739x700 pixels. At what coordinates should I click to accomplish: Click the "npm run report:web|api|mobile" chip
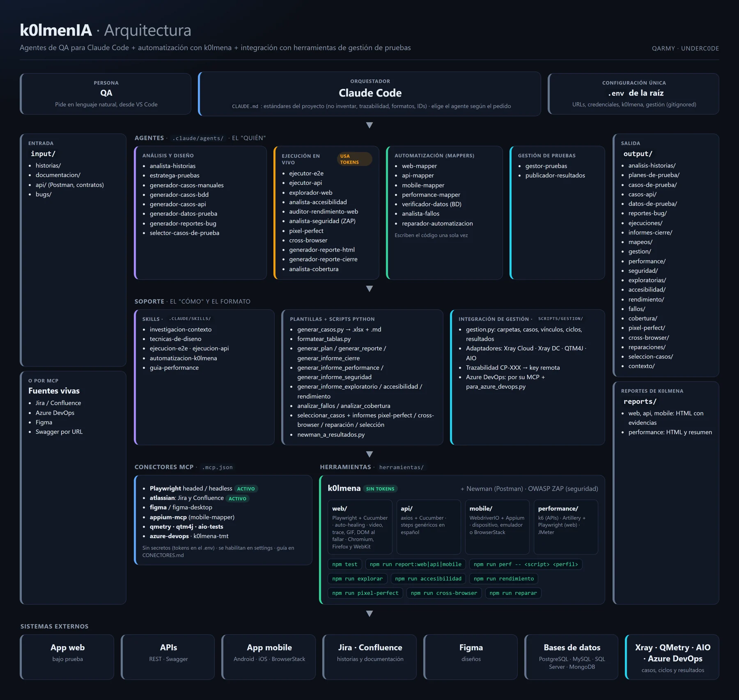tap(415, 564)
